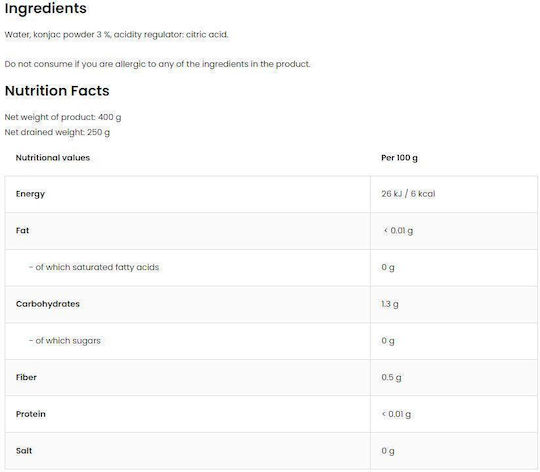Select the konjac powder ingredients text
540x472 pixels.
coord(116,35)
